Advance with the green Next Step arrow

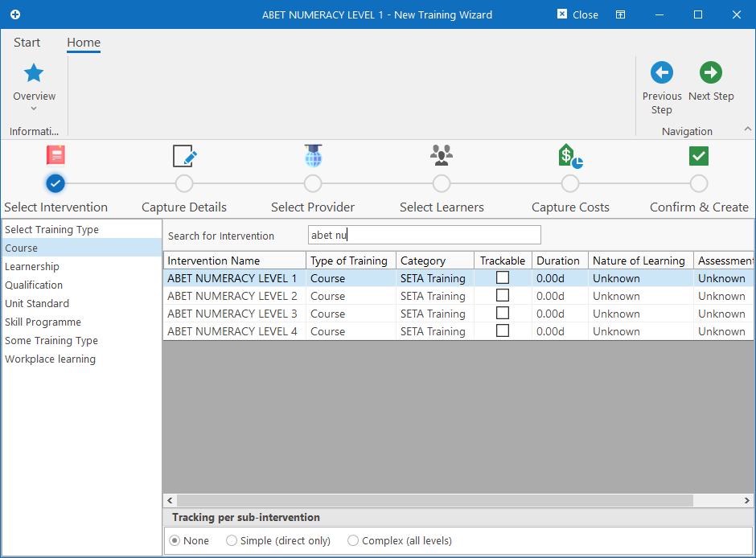[x=711, y=72]
